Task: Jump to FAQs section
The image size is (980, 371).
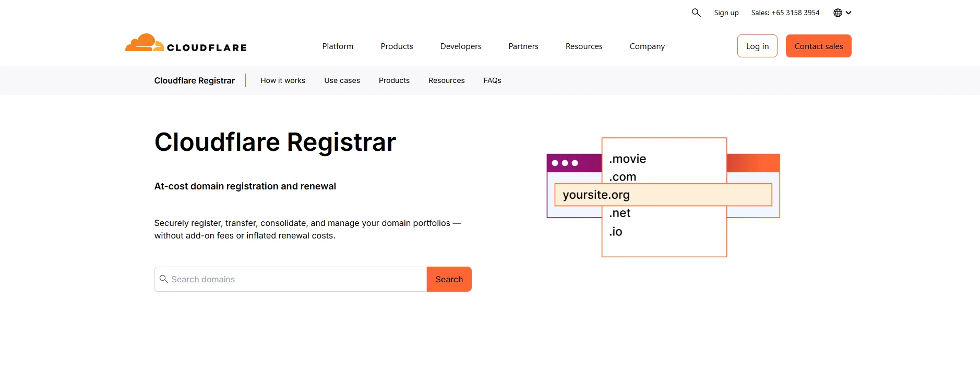Action: (x=492, y=80)
